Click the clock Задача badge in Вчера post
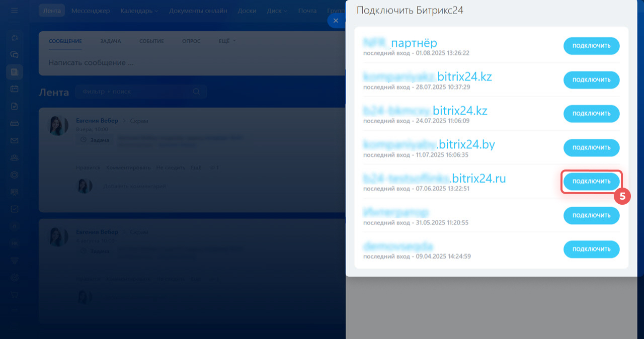The image size is (644, 339). (95, 140)
